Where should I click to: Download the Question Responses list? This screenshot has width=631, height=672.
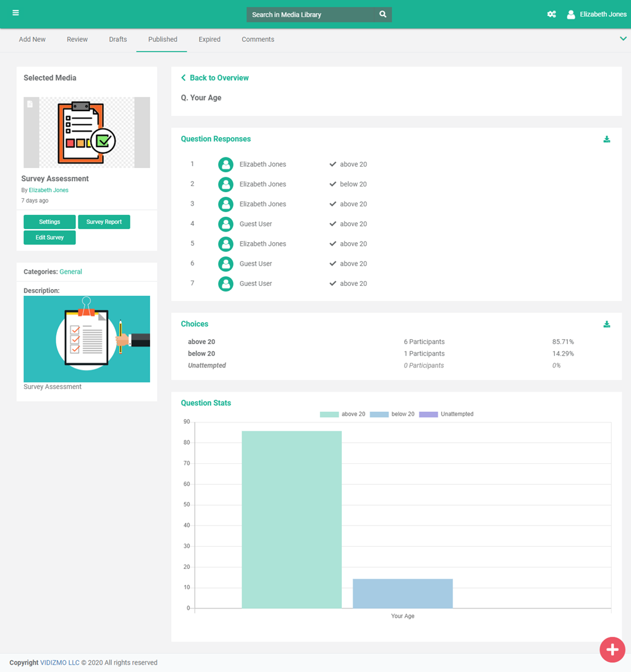pyautogui.click(x=606, y=140)
